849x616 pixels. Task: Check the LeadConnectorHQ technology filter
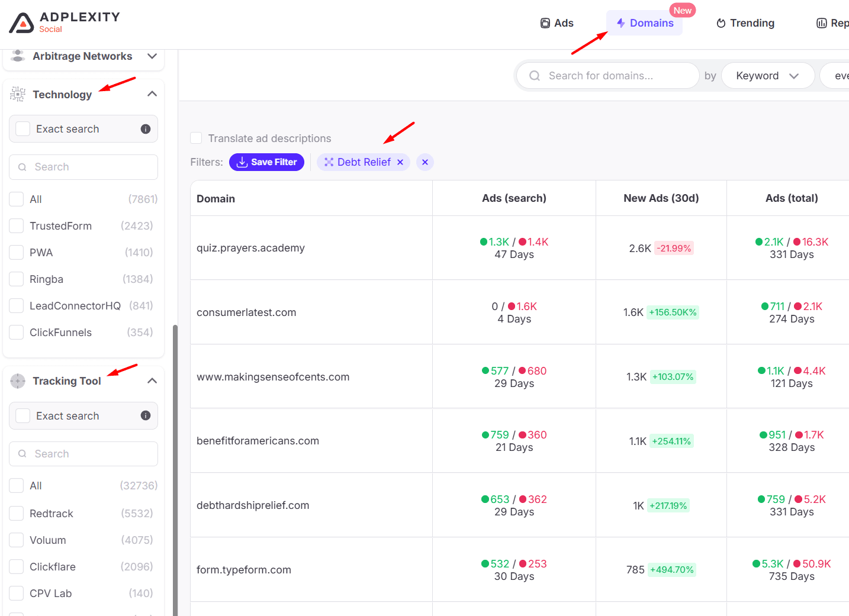click(x=17, y=306)
